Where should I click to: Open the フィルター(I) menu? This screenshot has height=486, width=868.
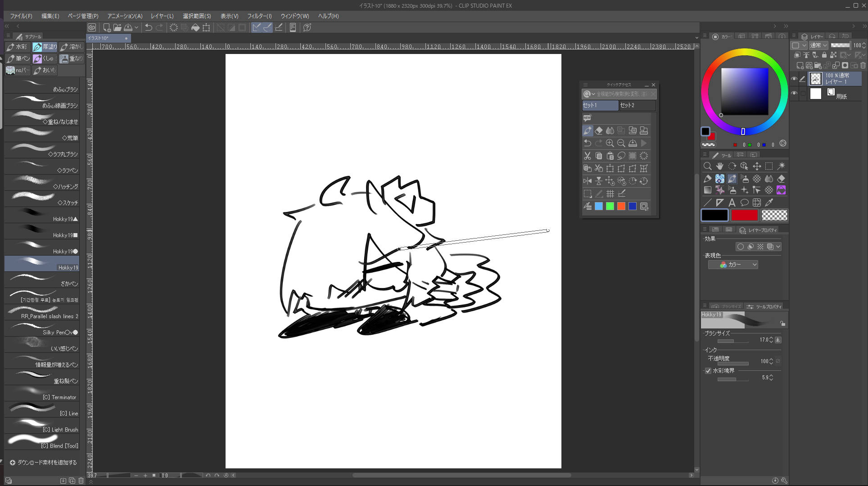tap(259, 16)
